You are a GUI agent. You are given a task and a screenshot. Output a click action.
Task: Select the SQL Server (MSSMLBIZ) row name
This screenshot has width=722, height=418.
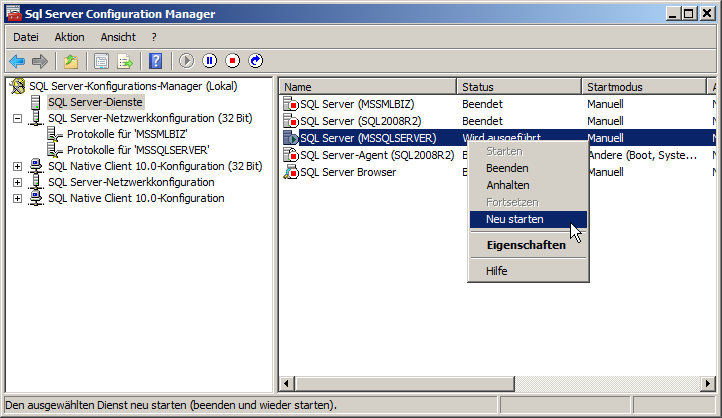coord(357,104)
